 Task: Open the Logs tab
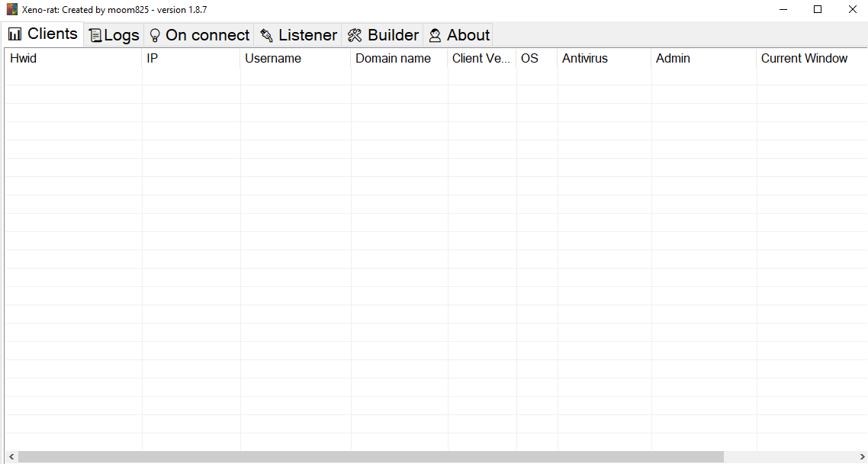[114, 35]
